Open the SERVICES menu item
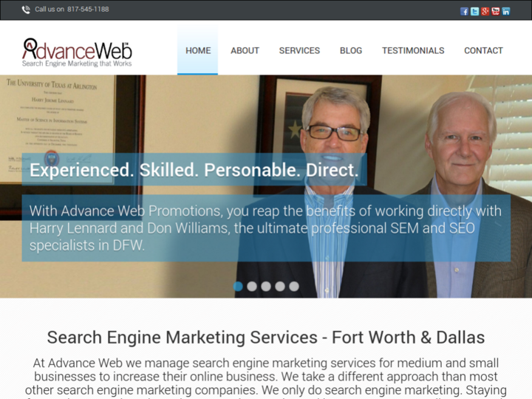The width and height of the screenshot is (532, 399). [x=299, y=50]
